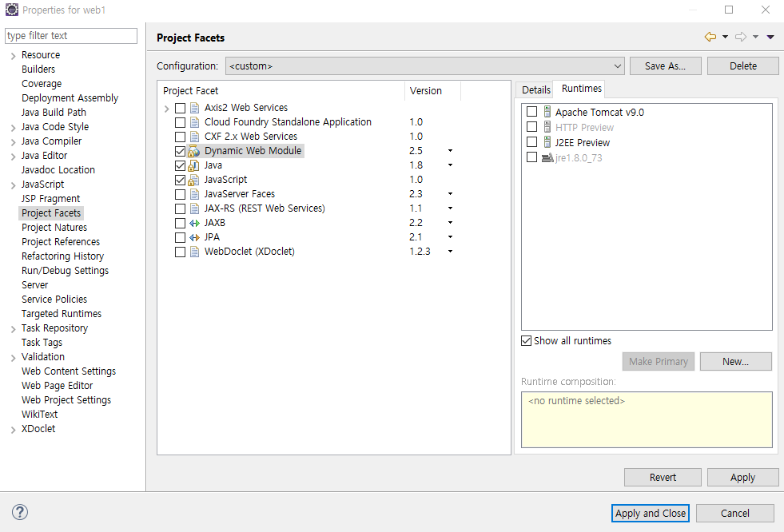Click the Axis2 Web Services facet icon
Viewport: 784px width, 532px height.
[x=194, y=108]
